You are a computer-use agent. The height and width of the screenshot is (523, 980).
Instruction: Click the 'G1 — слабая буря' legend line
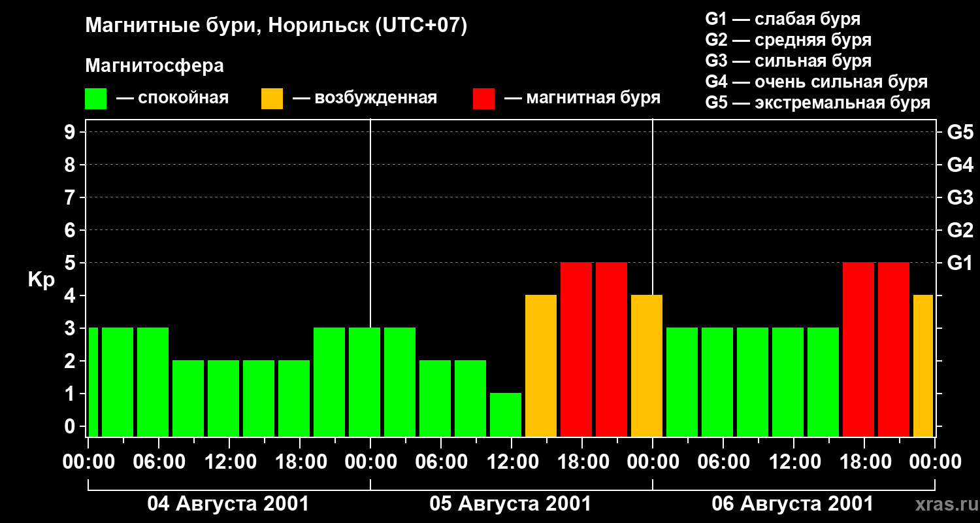pos(783,19)
